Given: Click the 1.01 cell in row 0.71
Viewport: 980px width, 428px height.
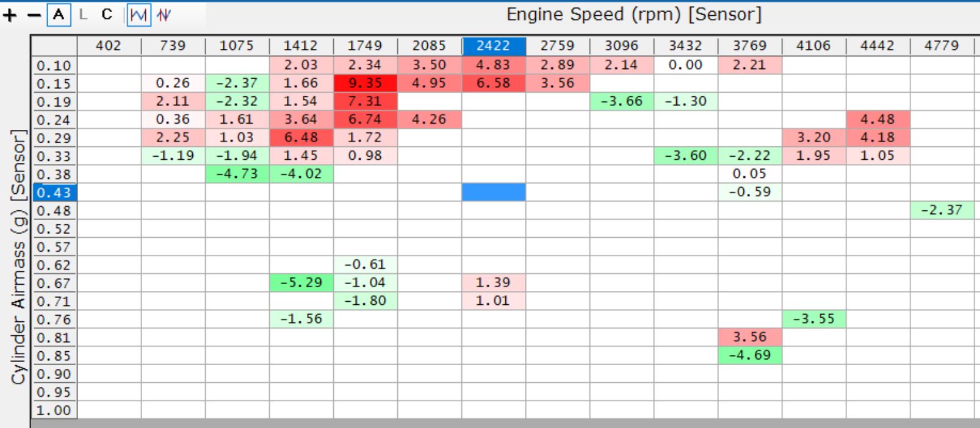Looking at the screenshot, I should click(494, 301).
